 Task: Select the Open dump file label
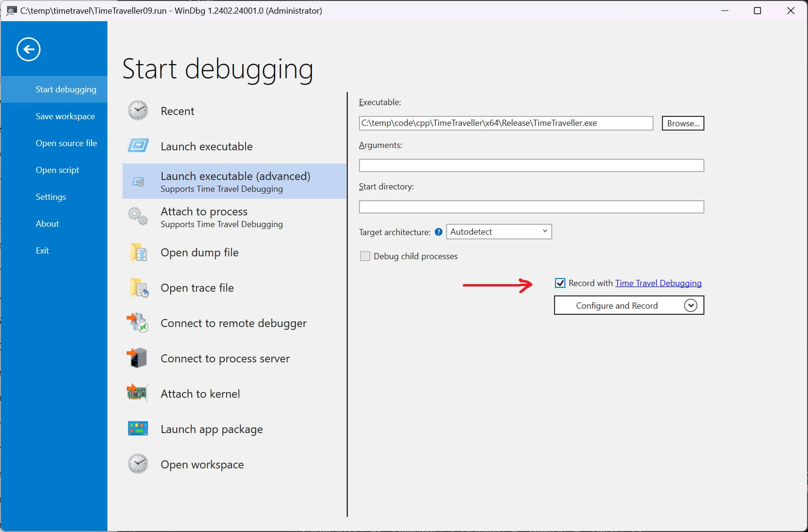[x=199, y=252]
